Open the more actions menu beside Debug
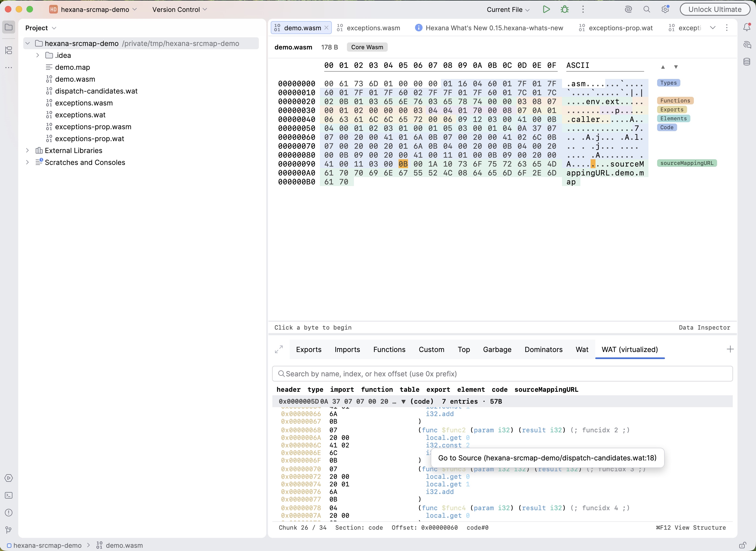This screenshot has width=756, height=551. (583, 9)
